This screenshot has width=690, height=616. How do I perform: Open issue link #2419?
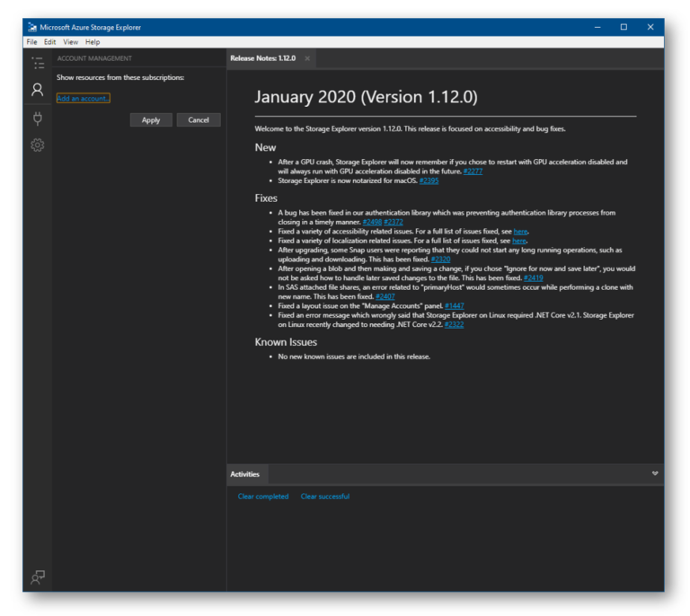[x=534, y=277]
